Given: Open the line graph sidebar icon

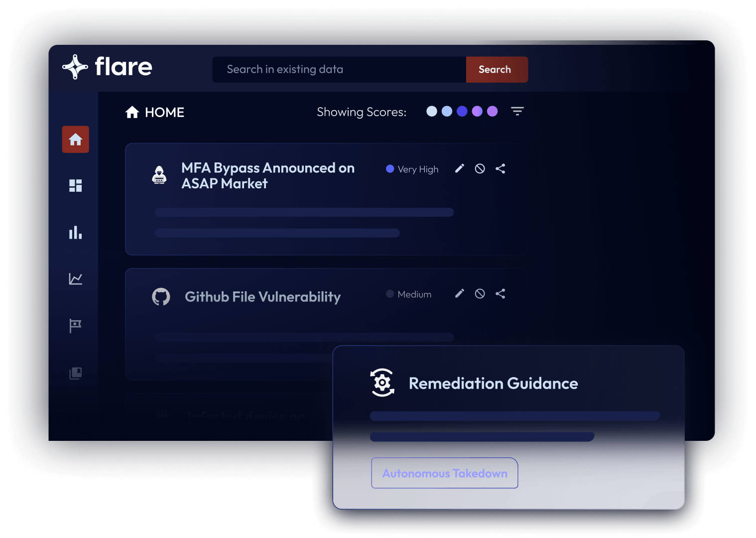Looking at the screenshot, I should point(76,279).
